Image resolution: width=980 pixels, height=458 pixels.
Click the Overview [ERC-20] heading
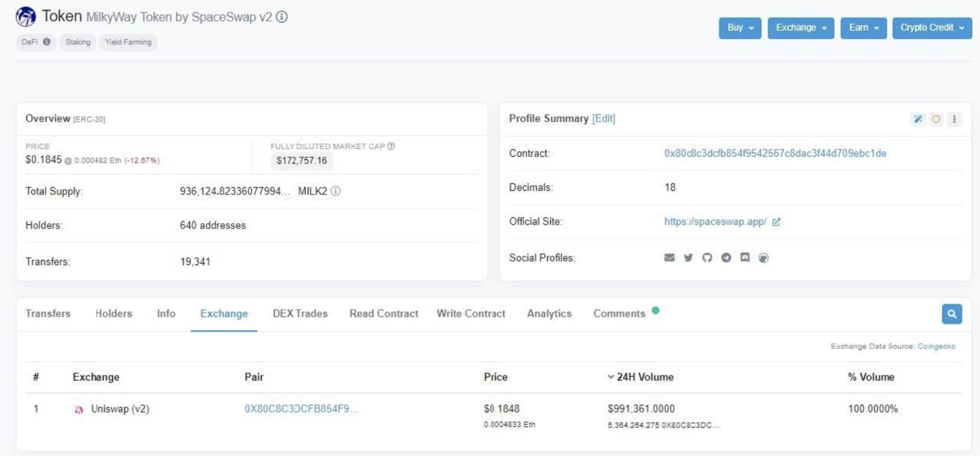pos(65,118)
